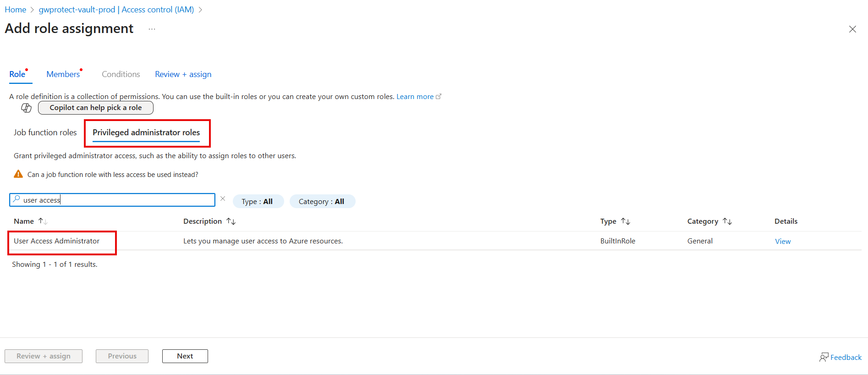Sort by Type column arrows
Viewport: 868px width, 375px height.
point(626,221)
